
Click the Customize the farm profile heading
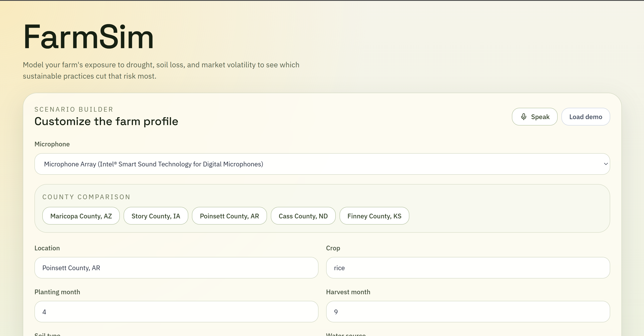106,121
